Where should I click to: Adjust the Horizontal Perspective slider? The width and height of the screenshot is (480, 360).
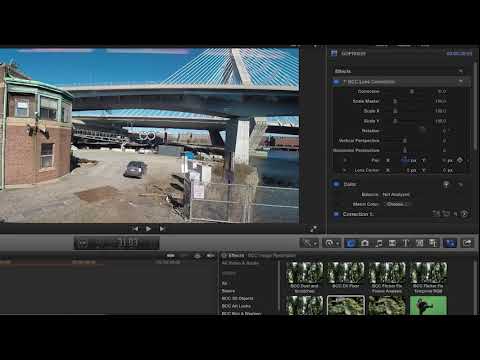[405, 150]
